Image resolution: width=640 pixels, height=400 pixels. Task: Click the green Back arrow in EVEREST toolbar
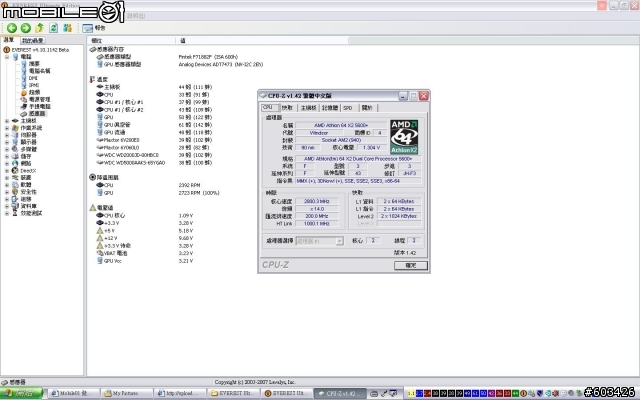tap(12, 28)
